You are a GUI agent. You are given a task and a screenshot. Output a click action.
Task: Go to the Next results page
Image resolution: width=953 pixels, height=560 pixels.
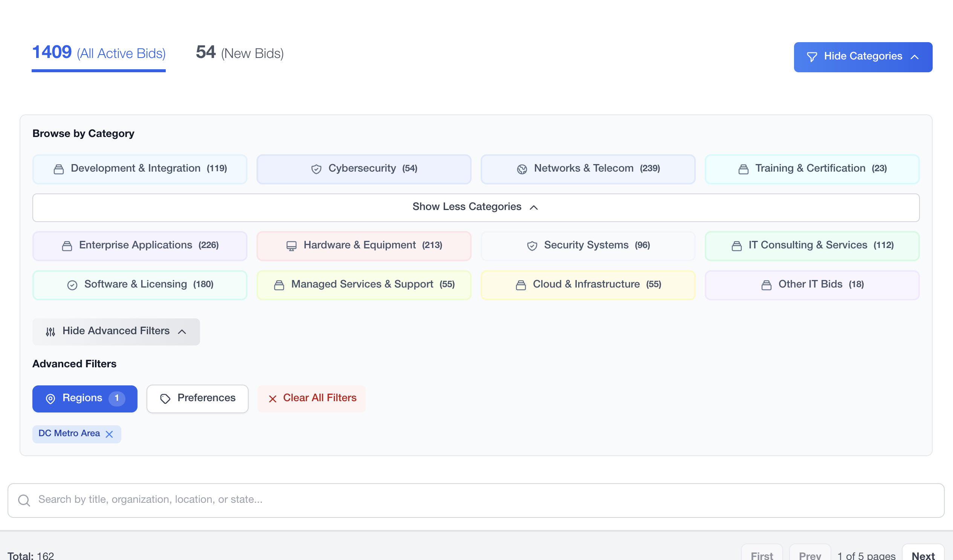[922, 555]
